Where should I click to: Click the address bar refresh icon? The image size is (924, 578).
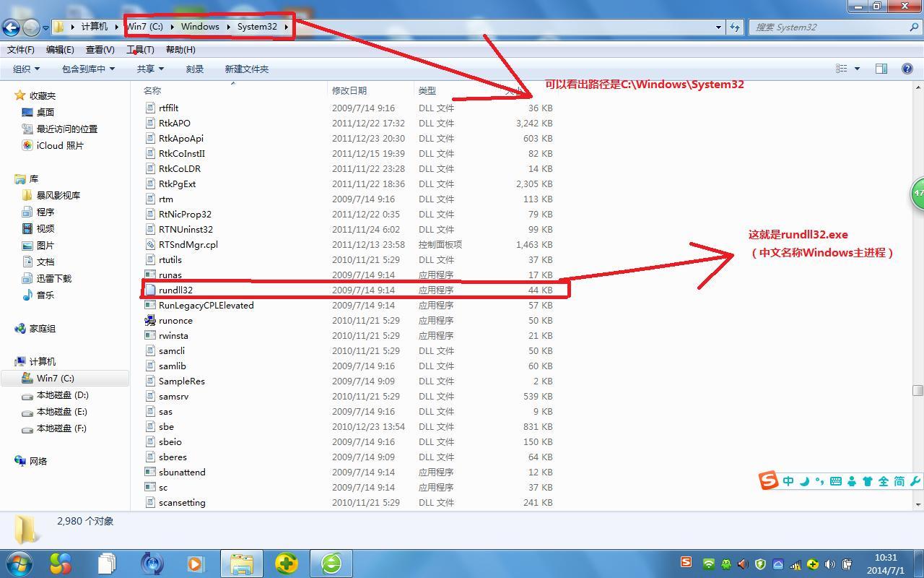tap(735, 27)
